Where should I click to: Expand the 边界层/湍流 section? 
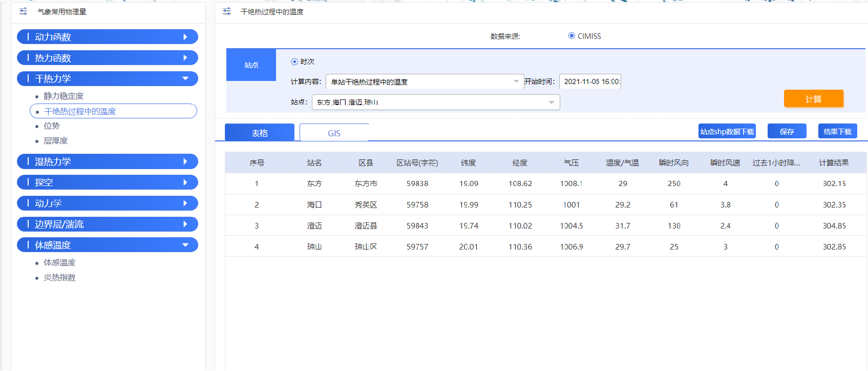(108, 224)
